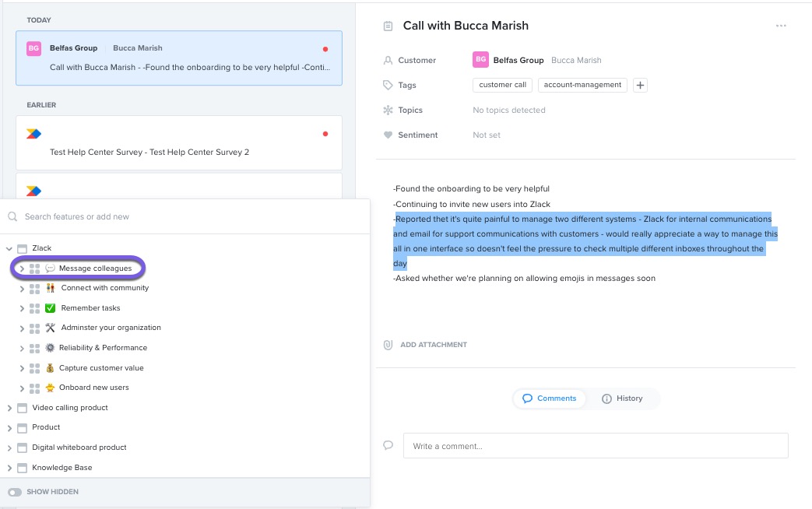Click the BG avatar on the Belfas Group note card
The height and width of the screenshot is (509, 812).
[x=33, y=48]
